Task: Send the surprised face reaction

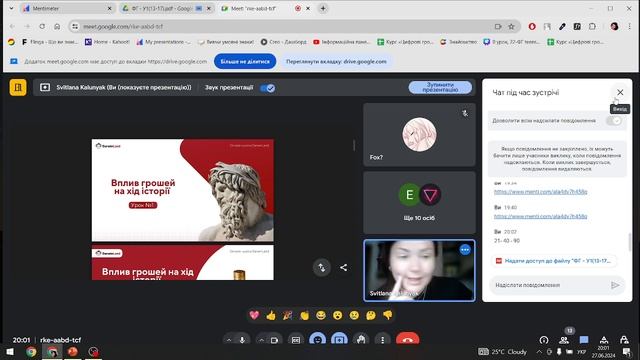Action: click(x=338, y=315)
